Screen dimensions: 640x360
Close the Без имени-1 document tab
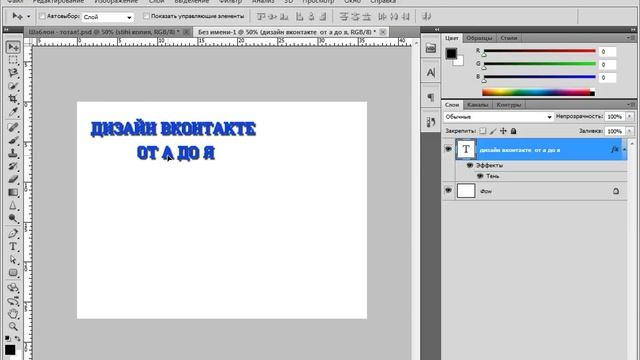[383, 32]
